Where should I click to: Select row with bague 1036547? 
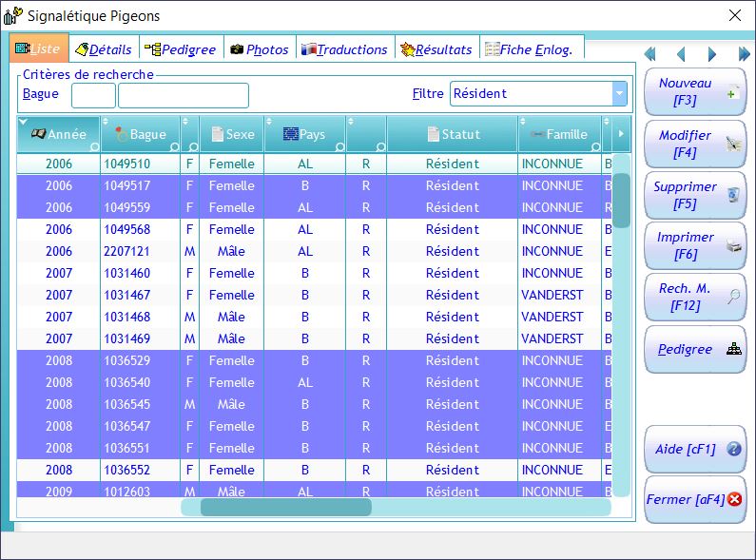pos(315,427)
